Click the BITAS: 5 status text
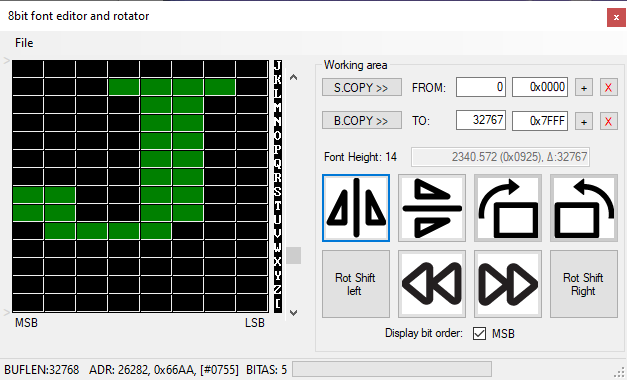This screenshot has height=380, width=627. pyautogui.click(x=266, y=370)
